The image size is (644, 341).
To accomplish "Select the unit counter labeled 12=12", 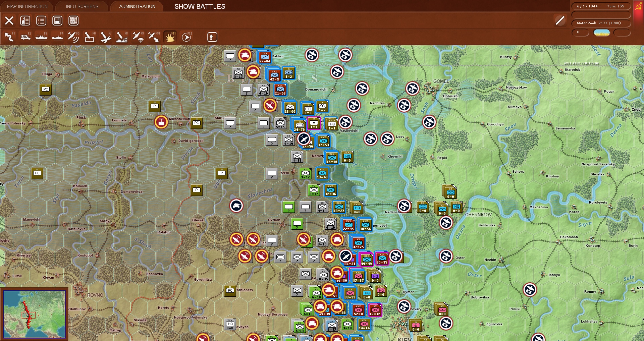I will pos(375,310).
